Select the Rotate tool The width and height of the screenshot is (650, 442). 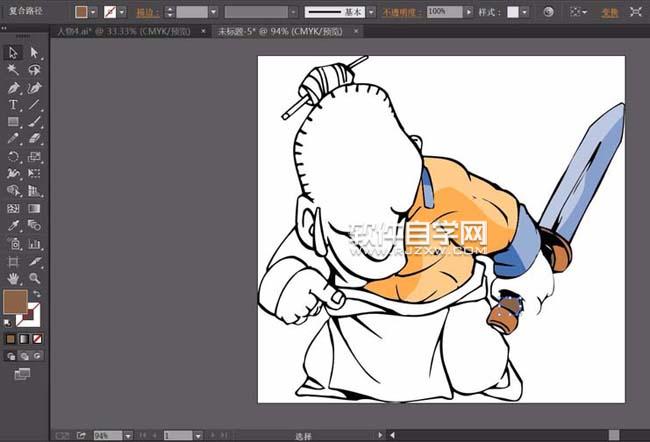(13, 156)
